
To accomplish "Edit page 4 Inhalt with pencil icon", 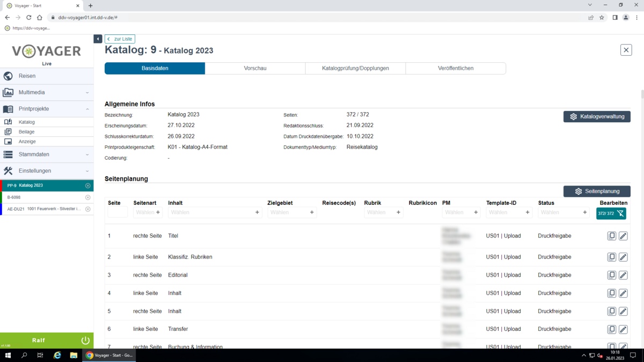I will click(x=623, y=293).
